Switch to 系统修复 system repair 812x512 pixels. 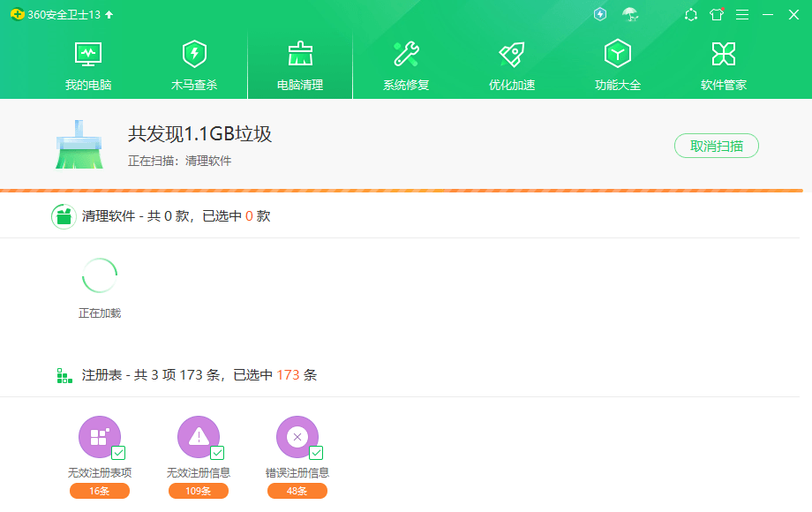[406, 65]
